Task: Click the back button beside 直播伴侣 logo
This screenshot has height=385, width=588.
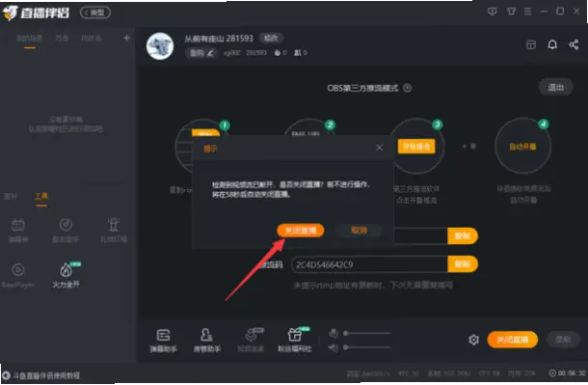Action: pyautogui.click(x=95, y=13)
